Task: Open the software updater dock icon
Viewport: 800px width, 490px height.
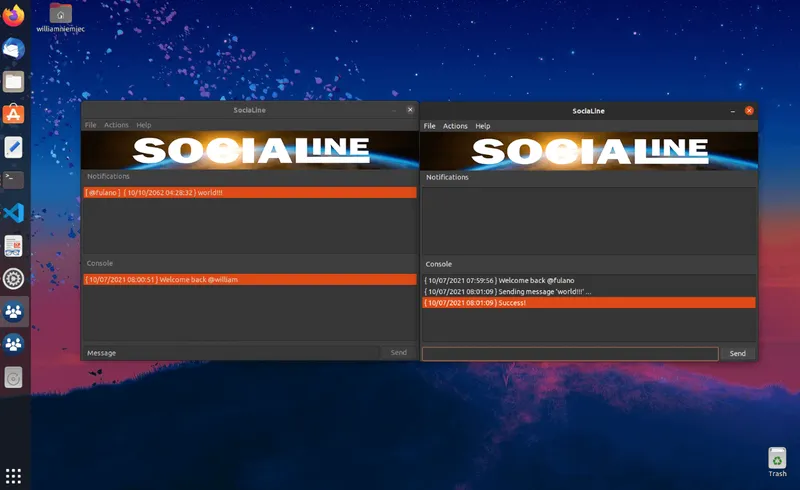Action: (x=13, y=378)
